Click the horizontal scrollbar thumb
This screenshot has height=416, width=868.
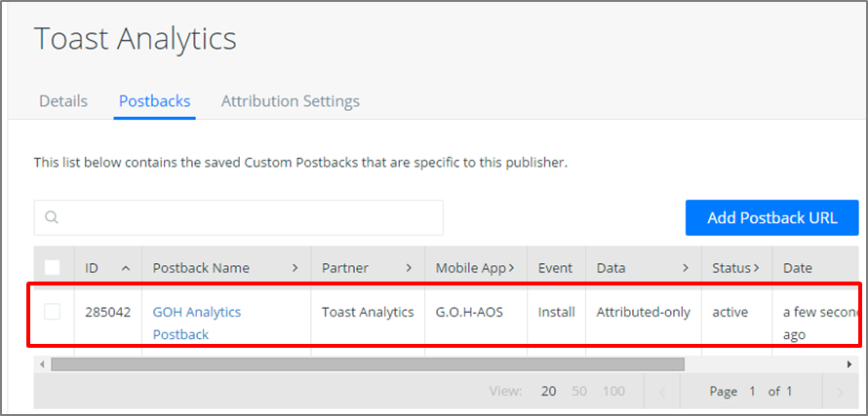coord(368,364)
